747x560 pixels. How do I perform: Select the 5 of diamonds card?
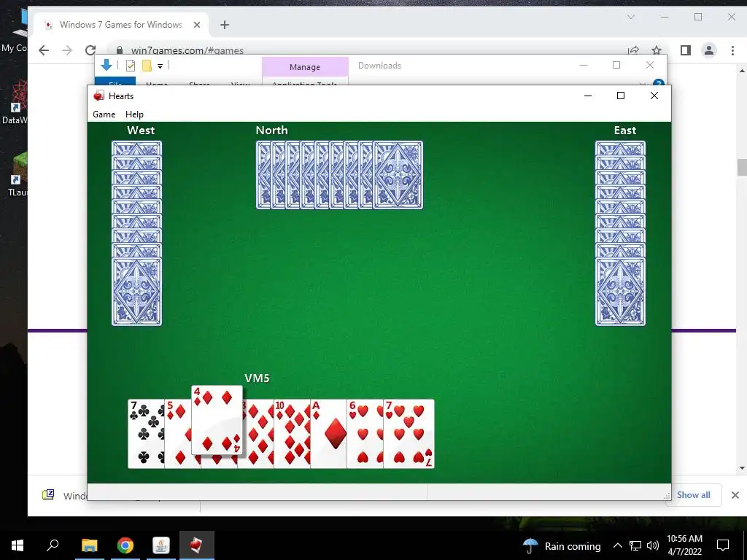coord(178,434)
